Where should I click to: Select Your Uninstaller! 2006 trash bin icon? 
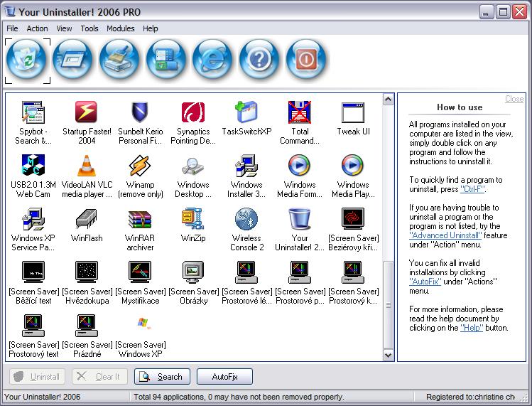click(x=300, y=218)
